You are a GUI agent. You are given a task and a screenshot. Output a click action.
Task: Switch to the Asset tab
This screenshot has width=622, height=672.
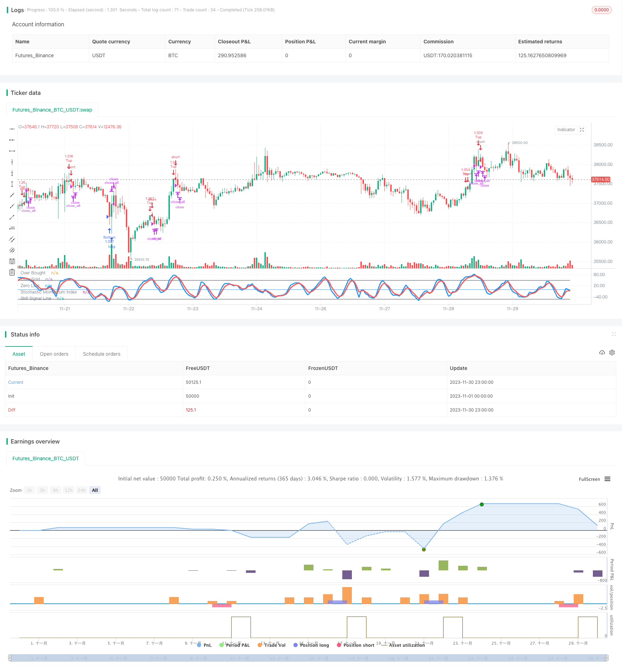[x=19, y=354]
